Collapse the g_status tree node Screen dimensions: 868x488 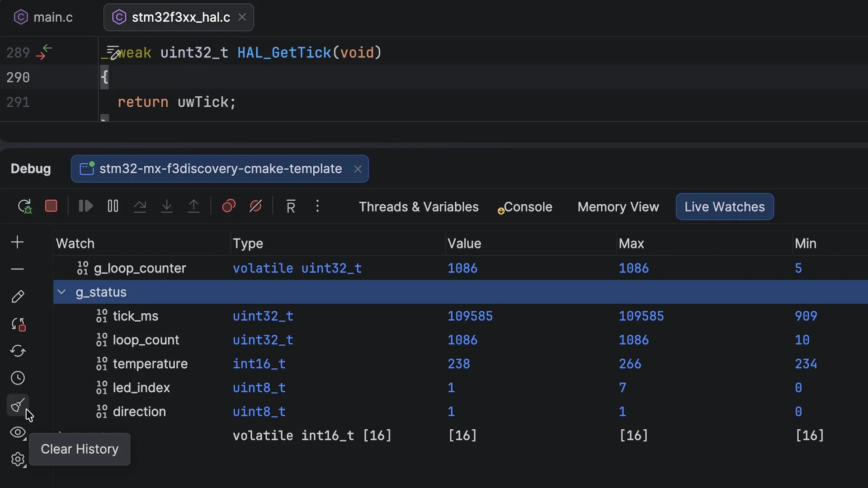tap(61, 292)
